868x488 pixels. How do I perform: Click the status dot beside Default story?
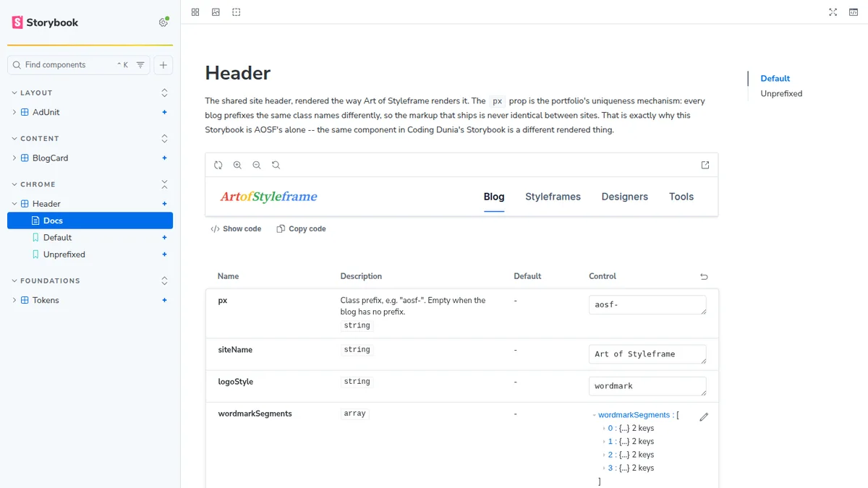tap(165, 237)
